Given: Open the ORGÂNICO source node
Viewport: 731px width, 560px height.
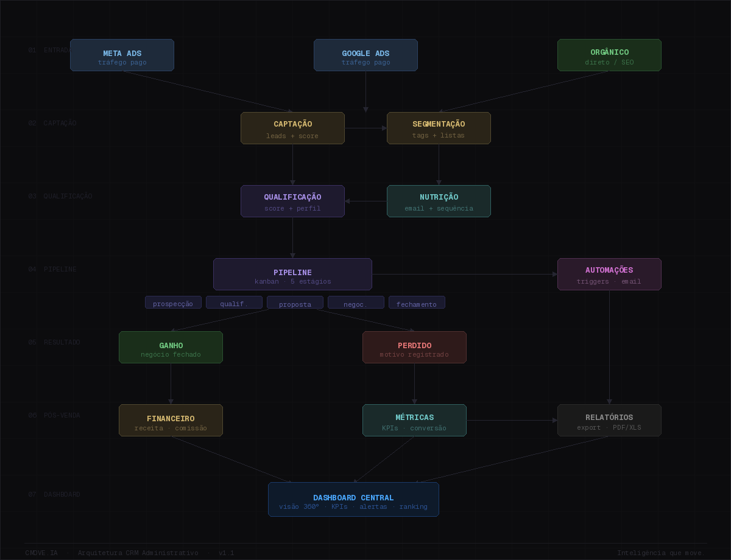Looking at the screenshot, I should 609,55.
